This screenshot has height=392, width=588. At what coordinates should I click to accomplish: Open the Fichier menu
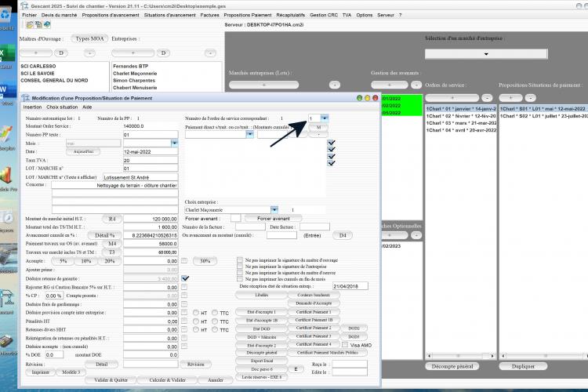point(29,15)
